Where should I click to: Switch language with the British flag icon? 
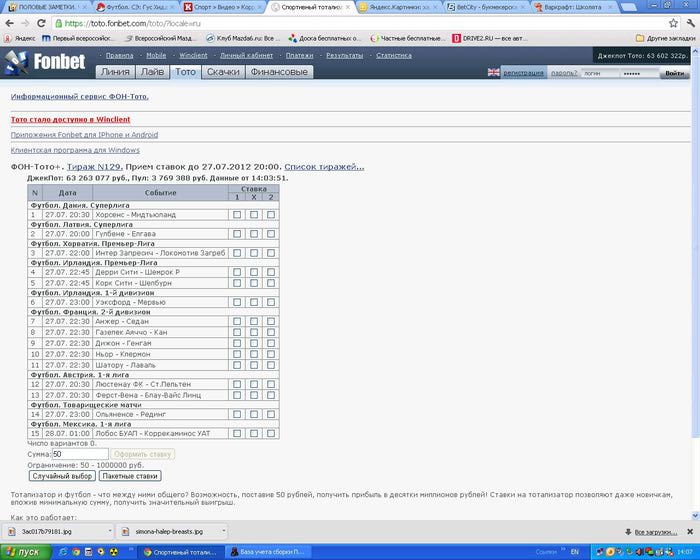(x=494, y=72)
